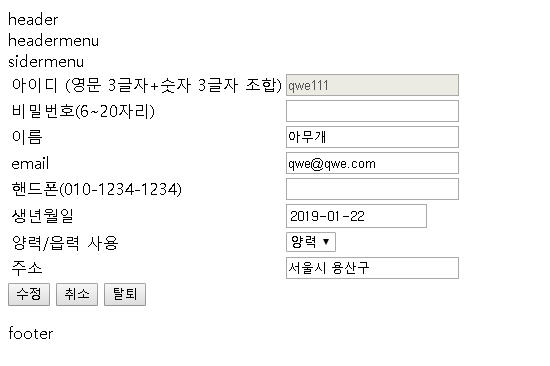The image size is (550, 366).
Task: Click the 이름 field containing 아무개
Action: (372, 137)
